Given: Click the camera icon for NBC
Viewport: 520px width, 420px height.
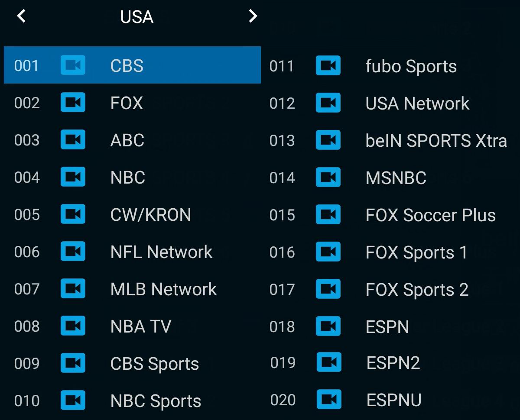Looking at the screenshot, I should click(x=73, y=178).
